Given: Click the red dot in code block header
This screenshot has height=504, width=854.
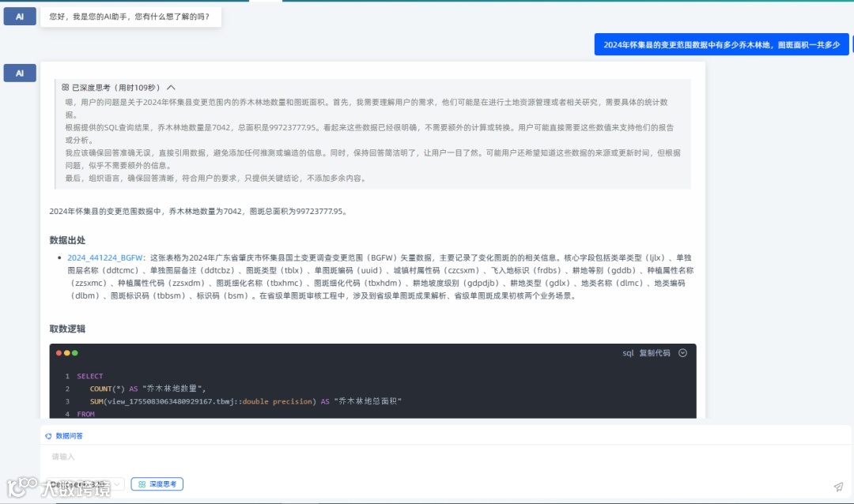Looking at the screenshot, I should (x=59, y=352).
